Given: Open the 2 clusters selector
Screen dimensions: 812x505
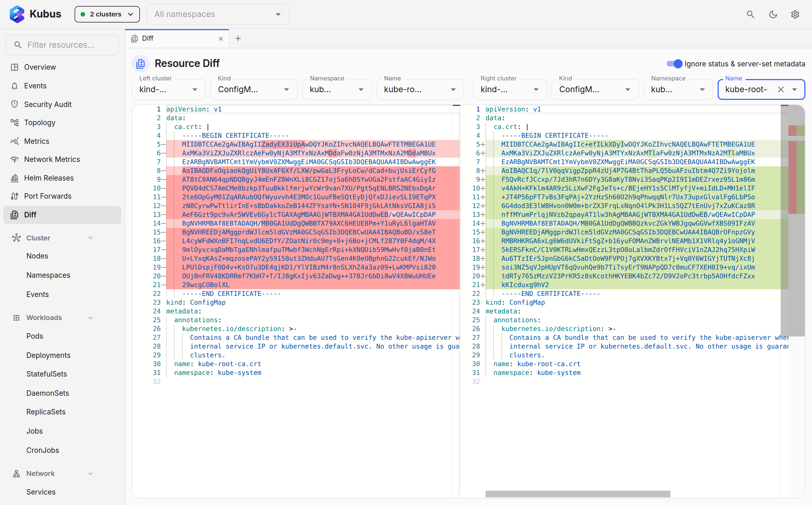Looking at the screenshot, I should 107,14.
